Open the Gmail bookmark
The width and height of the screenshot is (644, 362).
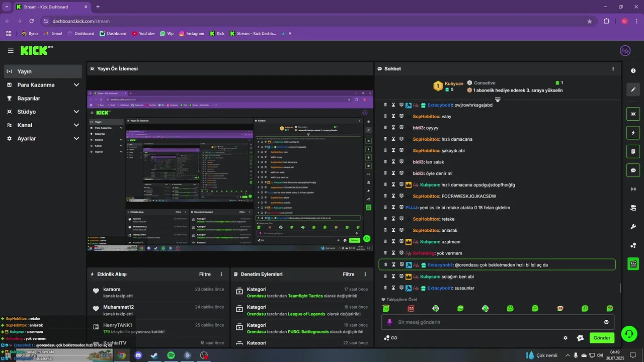tap(53, 34)
